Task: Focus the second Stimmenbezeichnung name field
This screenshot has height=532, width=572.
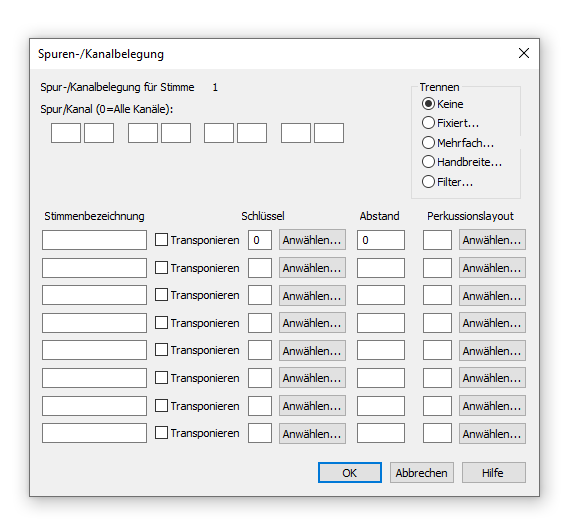Action: pyautogui.click(x=94, y=268)
